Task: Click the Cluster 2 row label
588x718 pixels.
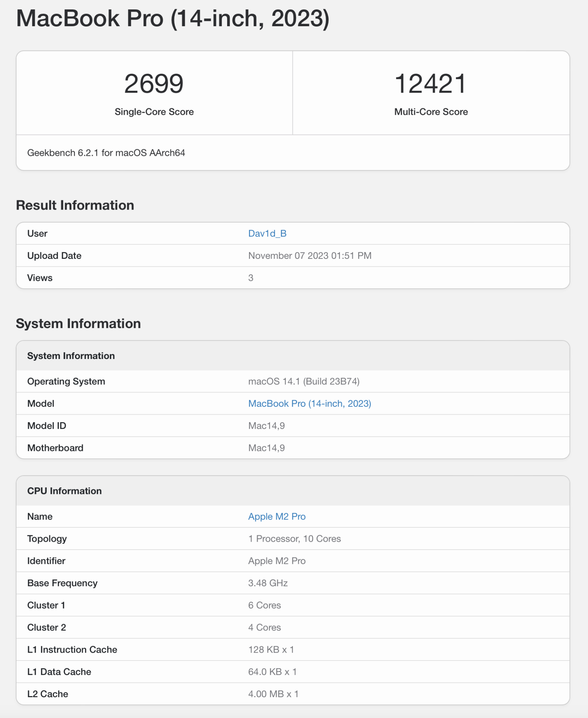Action: [x=47, y=628]
